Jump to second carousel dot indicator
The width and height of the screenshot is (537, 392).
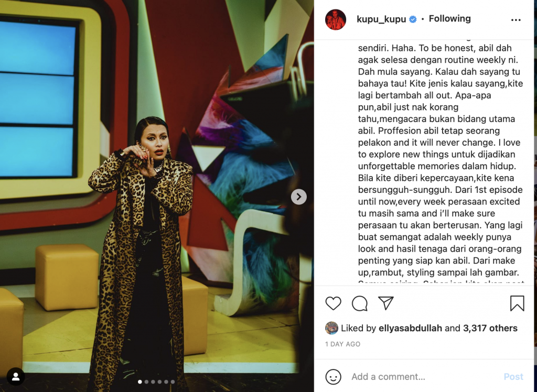coord(147,382)
